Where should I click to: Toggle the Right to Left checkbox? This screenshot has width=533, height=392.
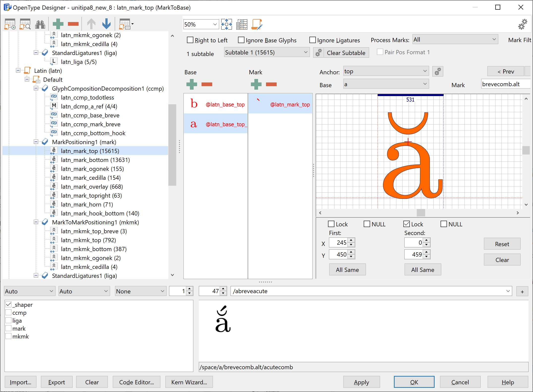coord(190,40)
